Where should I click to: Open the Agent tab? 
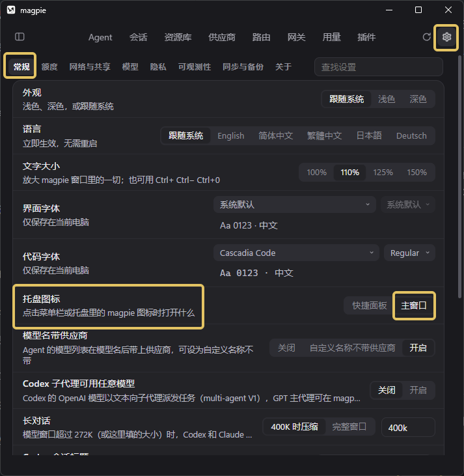[100, 37]
